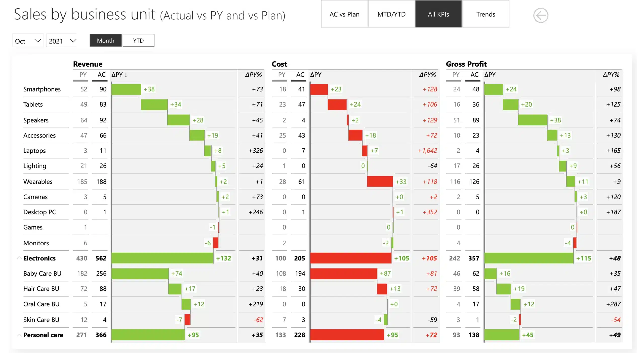644x353 pixels.
Task: Open the month selector showing Oct
Action: (x=28, y=40)
